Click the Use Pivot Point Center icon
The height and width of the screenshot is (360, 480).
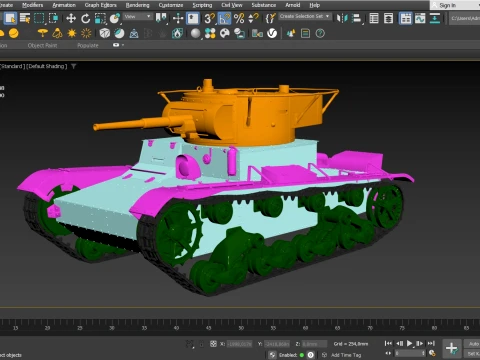[x=161, y=18]
